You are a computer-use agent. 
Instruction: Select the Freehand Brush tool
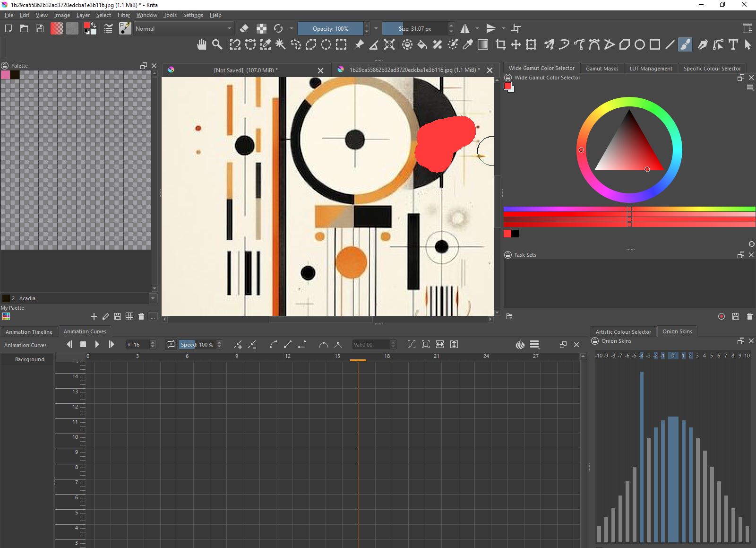tap(685, 45)
